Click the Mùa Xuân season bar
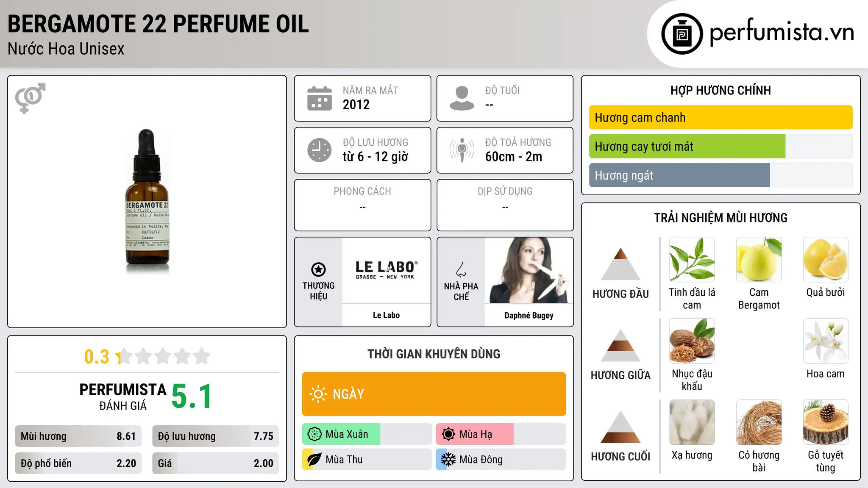Image resolution: width=868 pixels, height=488 pixels. click(367, 434)
